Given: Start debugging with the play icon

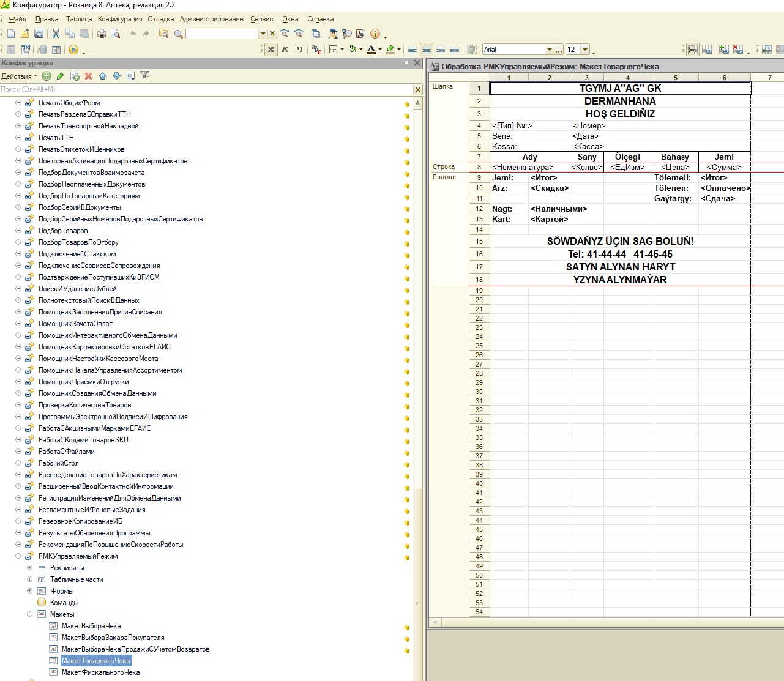Looking at the screenshot, I should coord(73,50).
